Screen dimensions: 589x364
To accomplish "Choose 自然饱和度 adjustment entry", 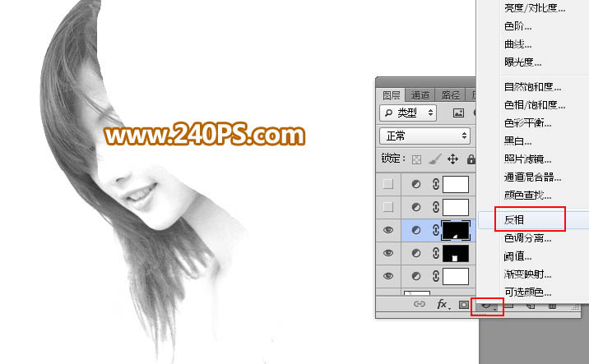I will pos(533,87).
